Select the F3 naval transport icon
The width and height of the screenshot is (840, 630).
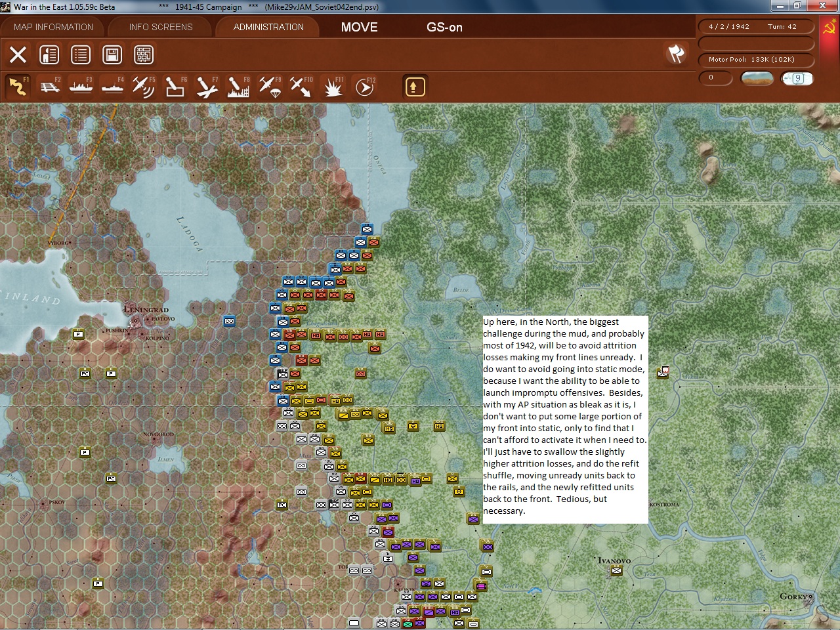pos(81,86)
